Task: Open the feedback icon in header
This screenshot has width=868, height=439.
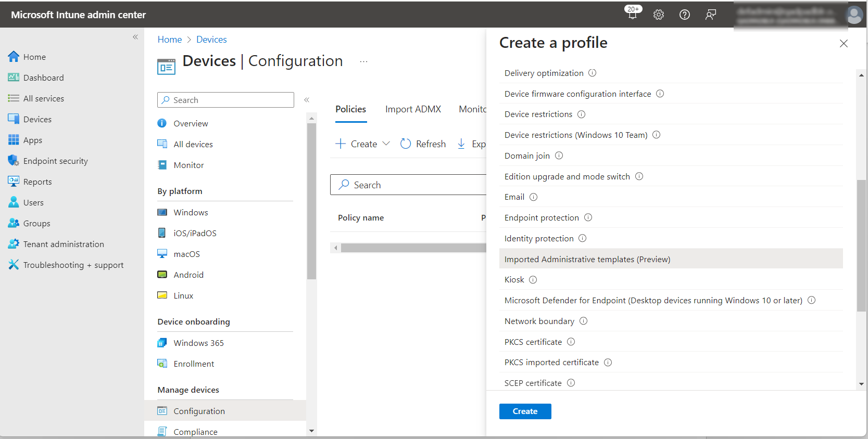Action: click(x=711, y=15)
